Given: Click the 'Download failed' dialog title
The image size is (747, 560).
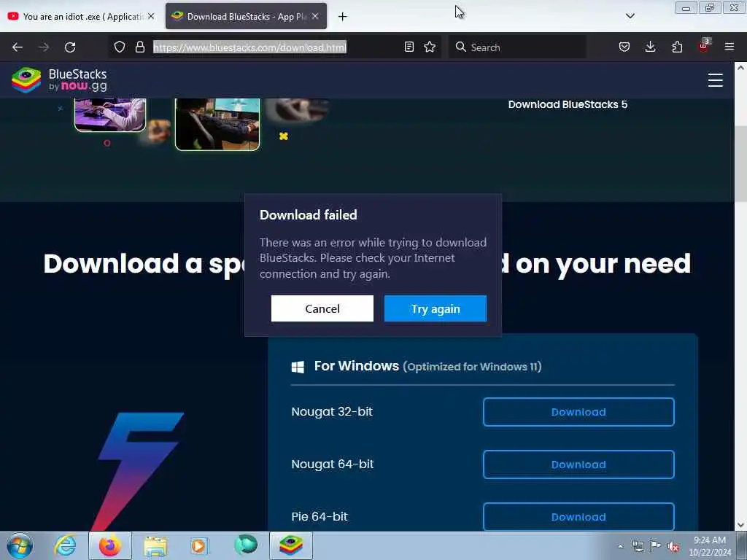Looking at the screenshot, I should click(x=309, y=215).
